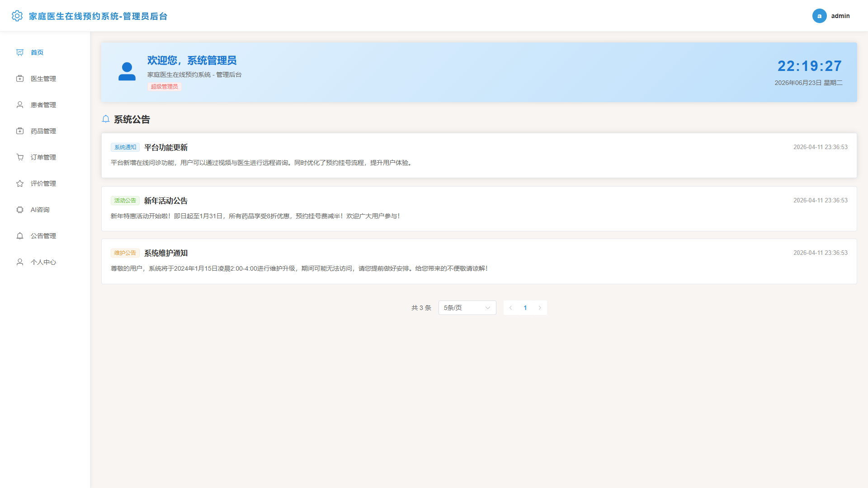Click the home page sidebar icon

(x=20, y=52)
